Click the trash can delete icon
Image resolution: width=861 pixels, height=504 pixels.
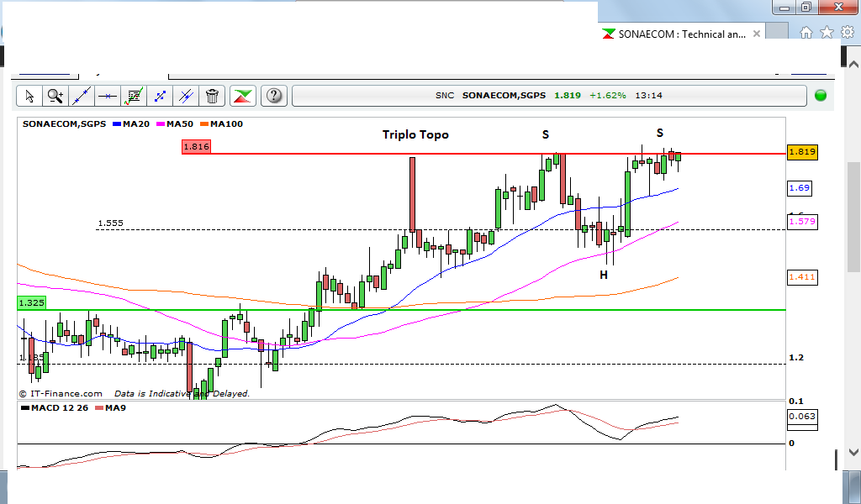pyautogui.click(x=212, y=96)
